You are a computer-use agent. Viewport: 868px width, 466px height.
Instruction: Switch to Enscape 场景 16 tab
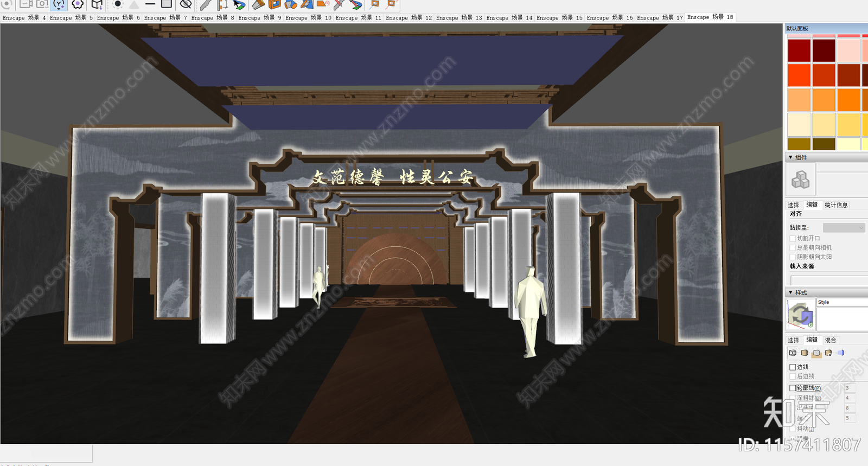coord(610,17)
